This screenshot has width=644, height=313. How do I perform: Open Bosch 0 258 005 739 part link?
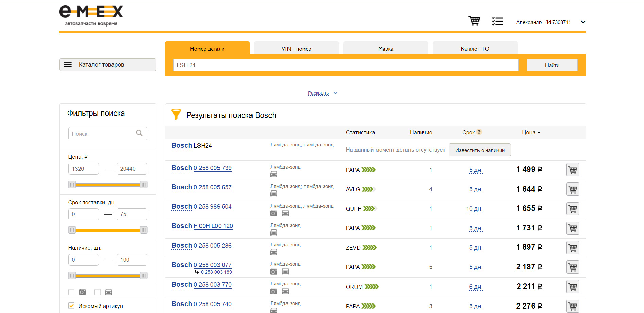tap(213, 168)
